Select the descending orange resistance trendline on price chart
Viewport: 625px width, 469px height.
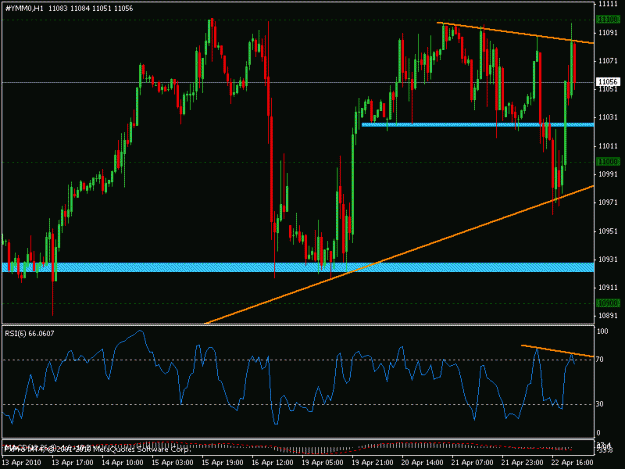(x=515, y=33)
